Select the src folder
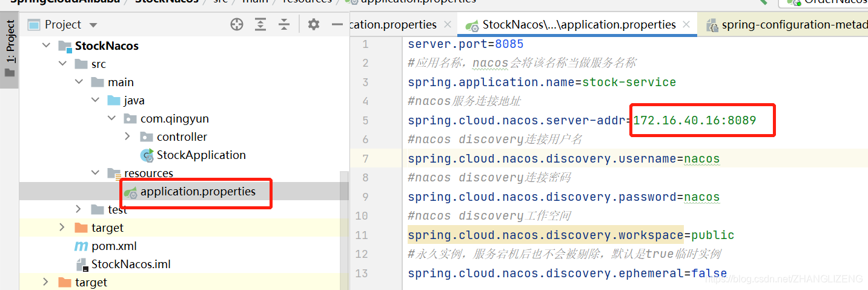This screenshot has width=868, height=290. [x=99, y=64]
